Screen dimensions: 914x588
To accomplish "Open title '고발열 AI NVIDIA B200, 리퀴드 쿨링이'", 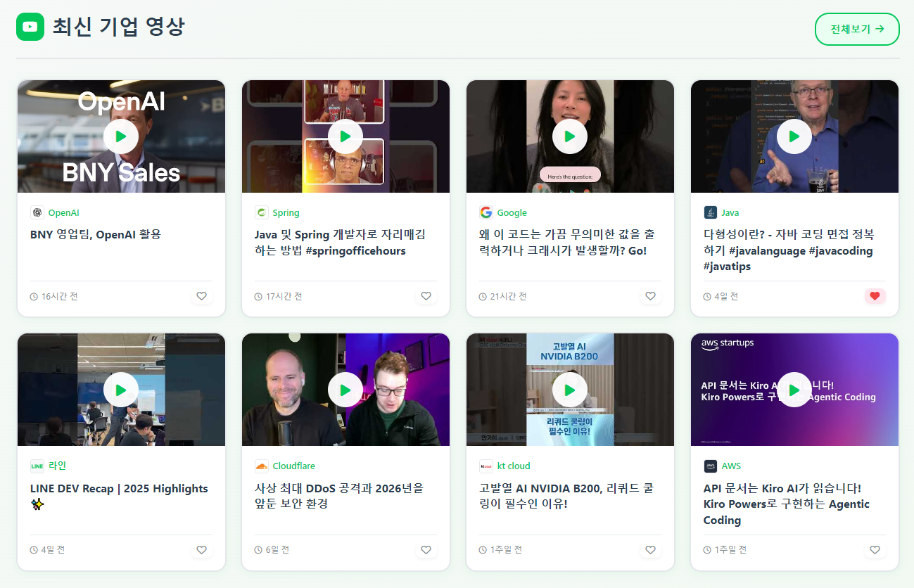I will point(566,496).
